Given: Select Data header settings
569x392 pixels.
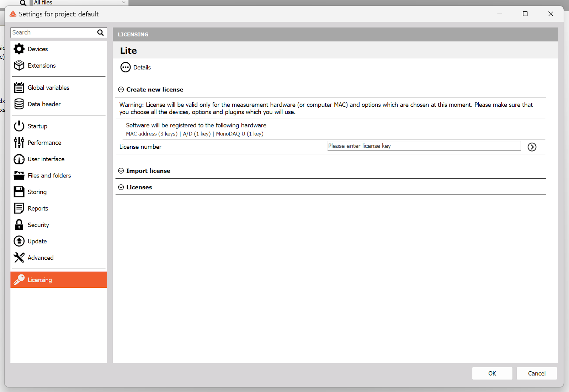Looking at the screenshot, I should [59, 104].
